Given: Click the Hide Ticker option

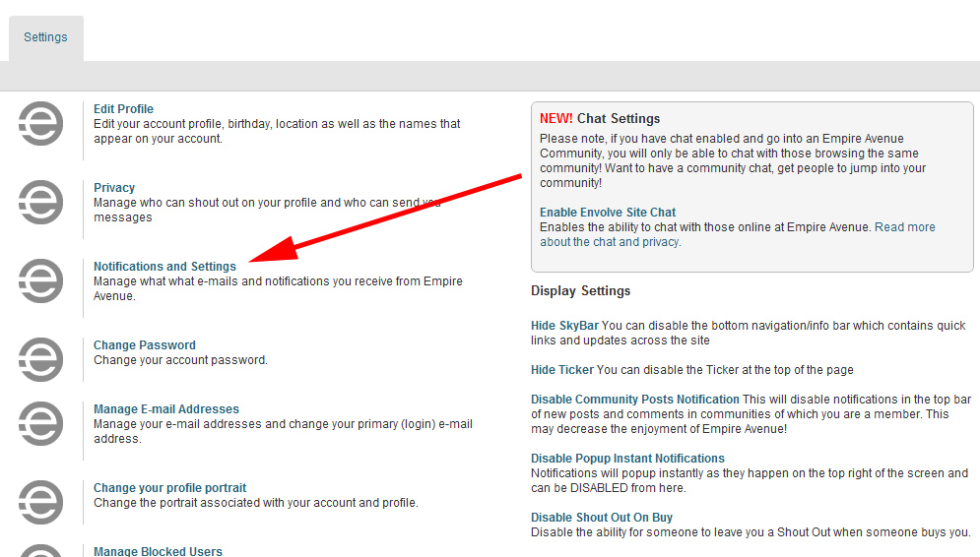Looking at the screenshot, I should pos(561,370).
